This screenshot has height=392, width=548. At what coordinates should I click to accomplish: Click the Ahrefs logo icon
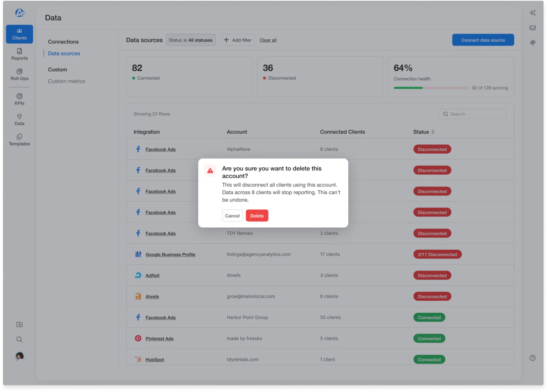click(138, 296)
